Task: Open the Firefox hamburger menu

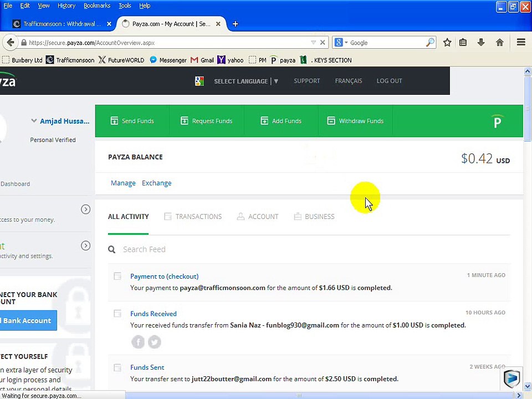Action: pyautogui.click(x=521, y=42)
